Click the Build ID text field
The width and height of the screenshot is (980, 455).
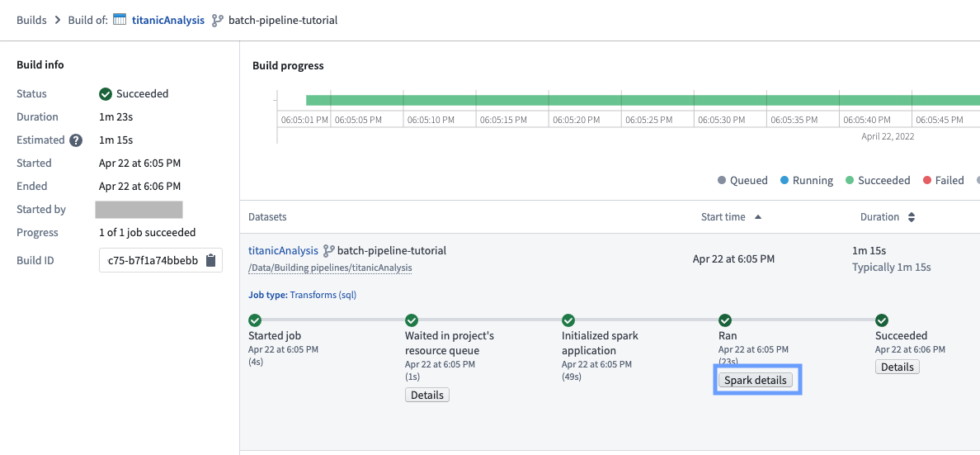point(161,260)
